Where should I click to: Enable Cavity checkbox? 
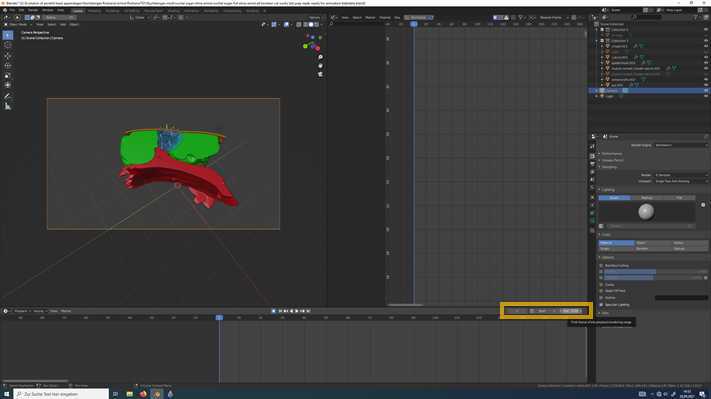click(x=601, y=285)
